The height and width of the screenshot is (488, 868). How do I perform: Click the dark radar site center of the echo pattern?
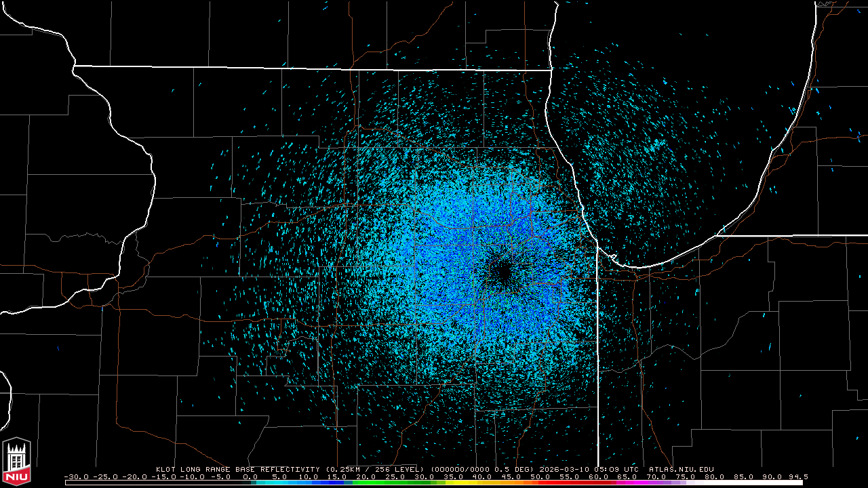point(503,271)
